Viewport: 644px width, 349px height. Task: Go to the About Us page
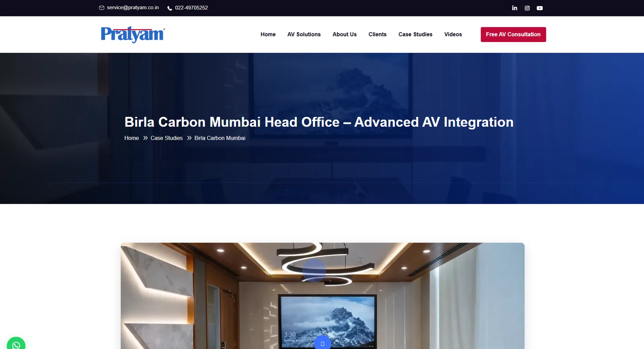tap(345, 35)
